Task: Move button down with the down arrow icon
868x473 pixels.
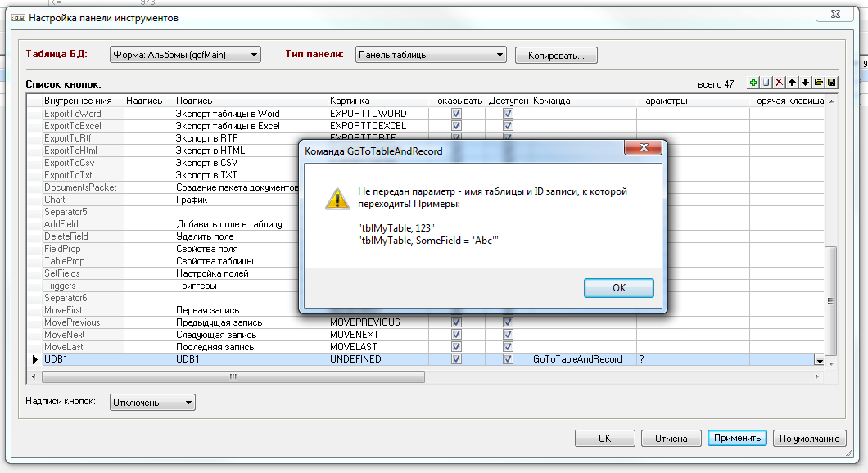Action: [806, 83]
